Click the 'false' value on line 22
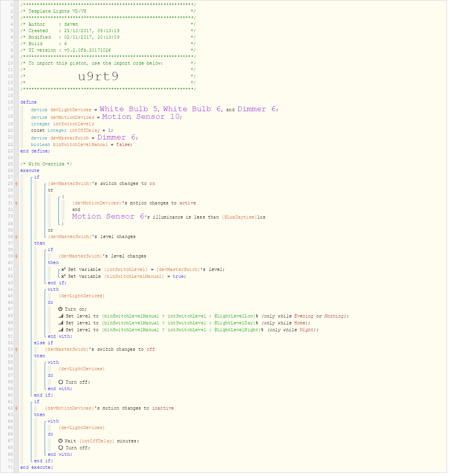Image resolution: width=450 pixels, height=476 pixels. click(123, 145)
